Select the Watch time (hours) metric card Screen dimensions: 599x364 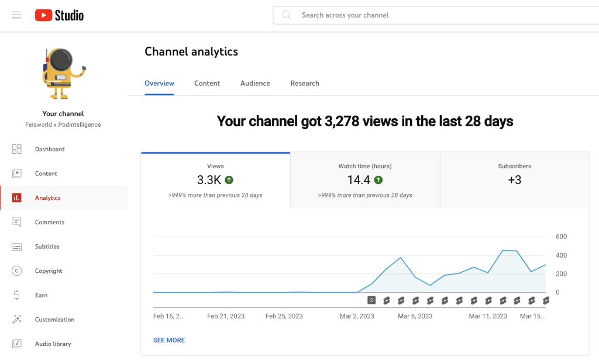point(364,179)
